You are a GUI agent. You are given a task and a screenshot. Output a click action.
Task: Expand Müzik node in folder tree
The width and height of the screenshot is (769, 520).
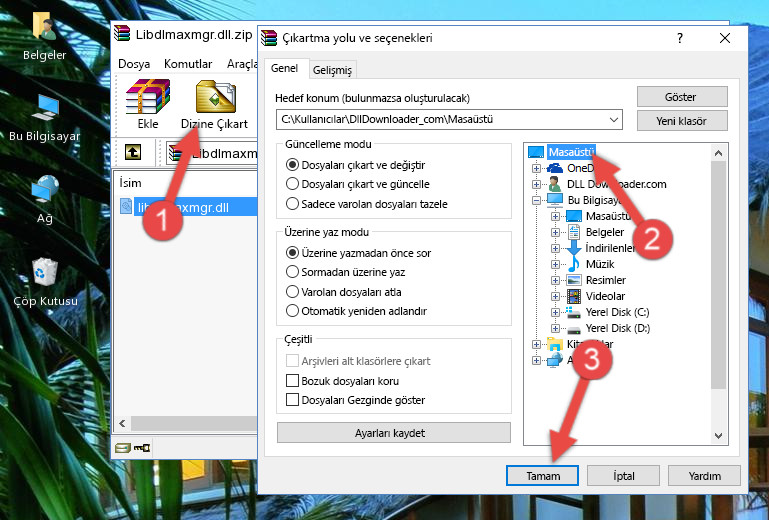click(555, 264)
